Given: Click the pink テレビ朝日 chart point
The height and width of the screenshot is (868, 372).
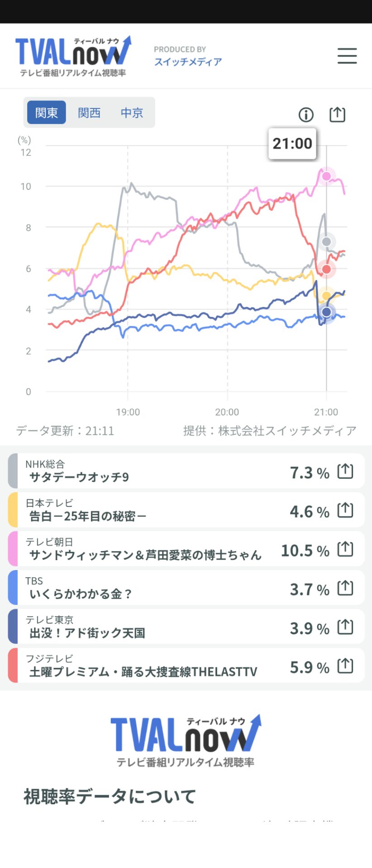Looking at the screenshot, I should [x=326, y=176].
